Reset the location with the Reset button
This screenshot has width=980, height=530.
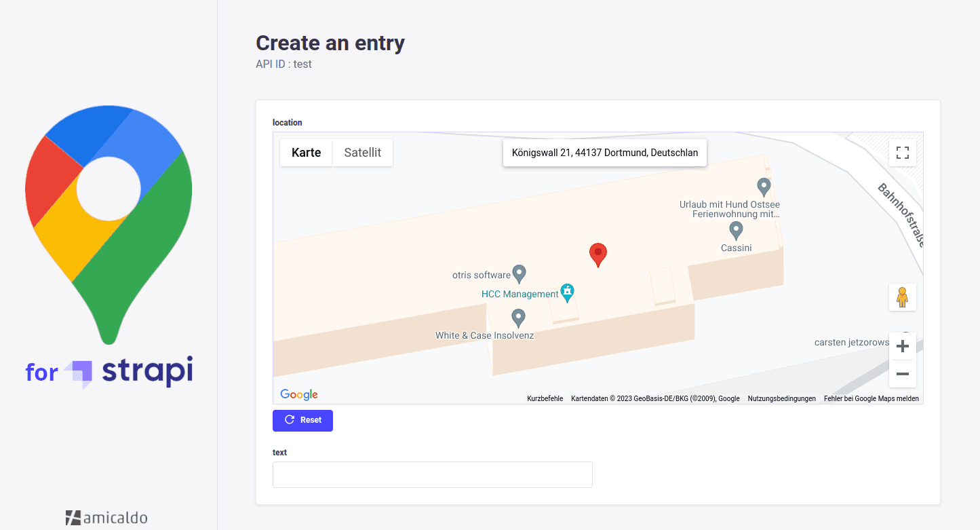pyautogui.click(x=302, y=420)
